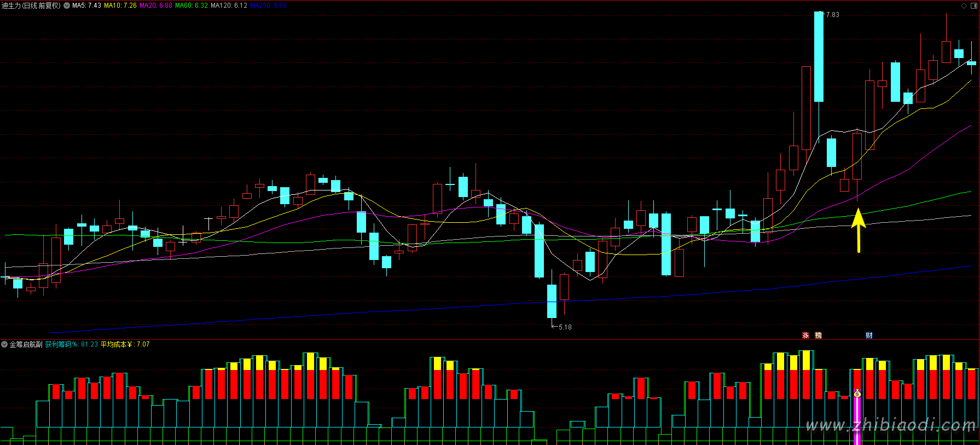980x445 pixels.
Task: Click the 平均成本￥: 7.07 readout
Action: [125, 344]
